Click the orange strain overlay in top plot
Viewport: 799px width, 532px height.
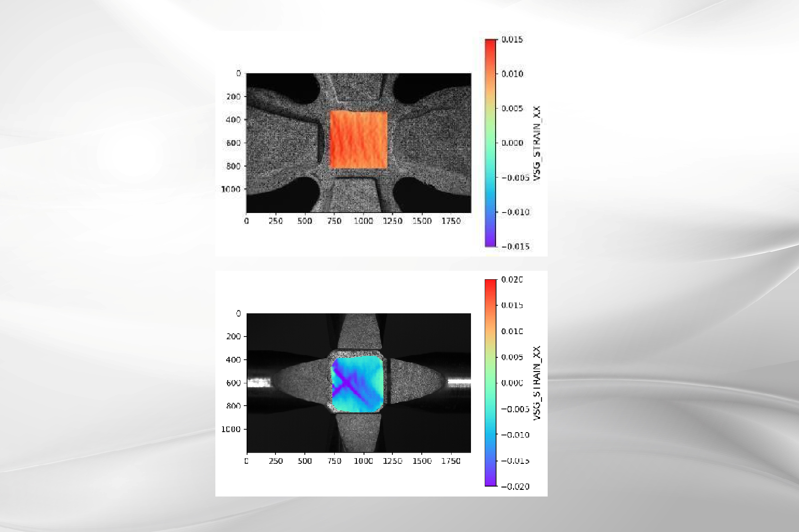pos(358,140)
